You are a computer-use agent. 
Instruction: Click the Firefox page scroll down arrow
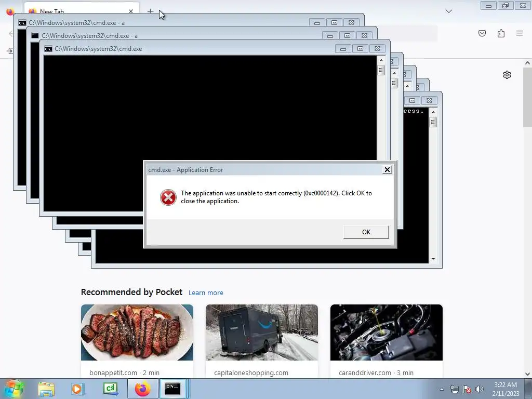pyautogui.click(x=527, y=374)
